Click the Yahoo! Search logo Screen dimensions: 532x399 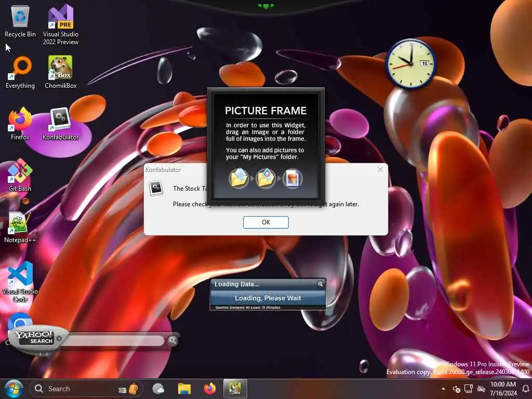(x=36, y=338)
